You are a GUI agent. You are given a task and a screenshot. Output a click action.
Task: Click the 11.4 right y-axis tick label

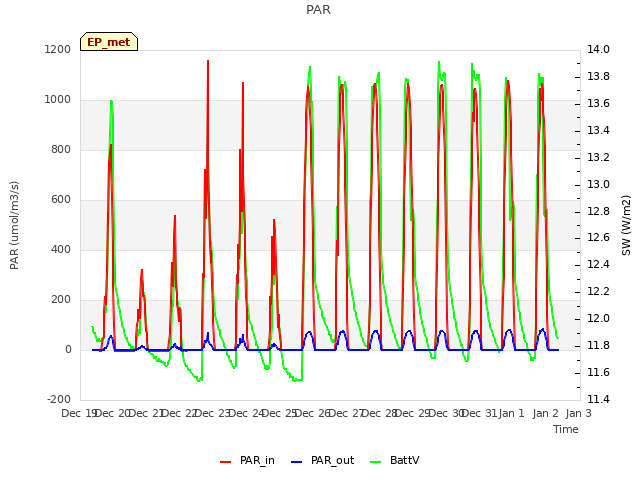coord(598,400)
